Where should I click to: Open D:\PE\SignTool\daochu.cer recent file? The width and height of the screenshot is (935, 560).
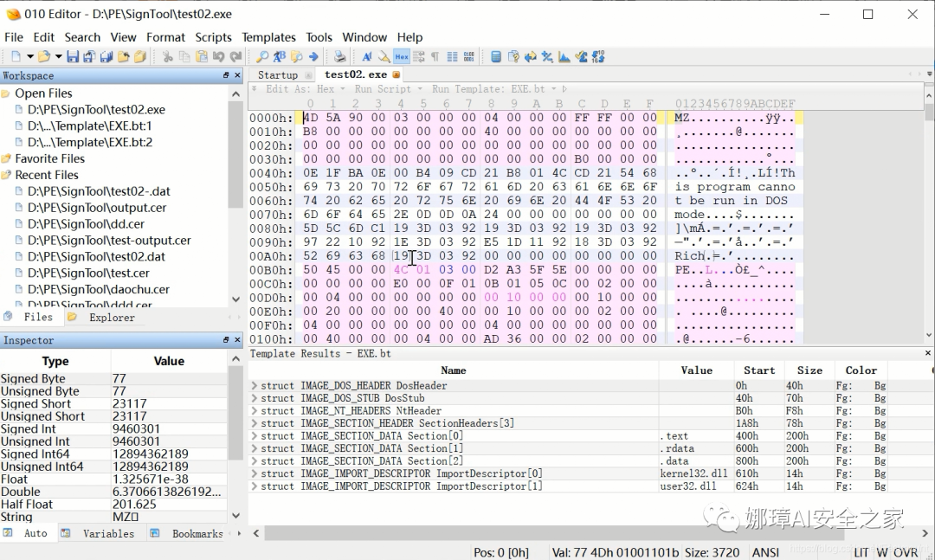click(x=99, y=289)
